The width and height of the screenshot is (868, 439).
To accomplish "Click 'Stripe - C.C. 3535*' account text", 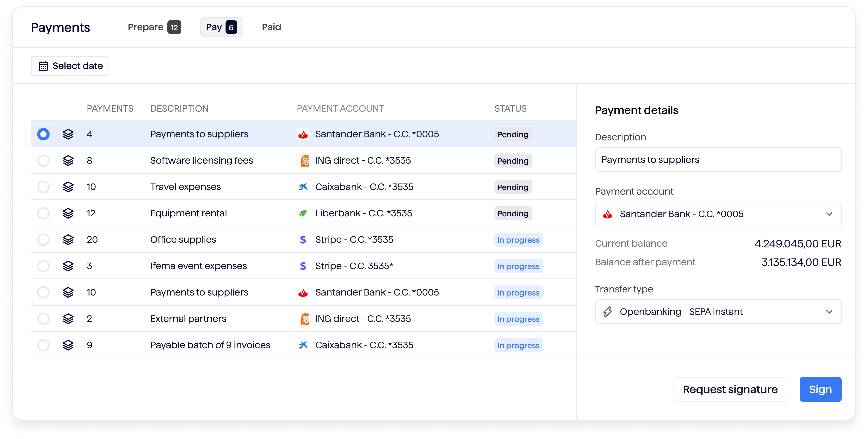I will coord(354,266).
